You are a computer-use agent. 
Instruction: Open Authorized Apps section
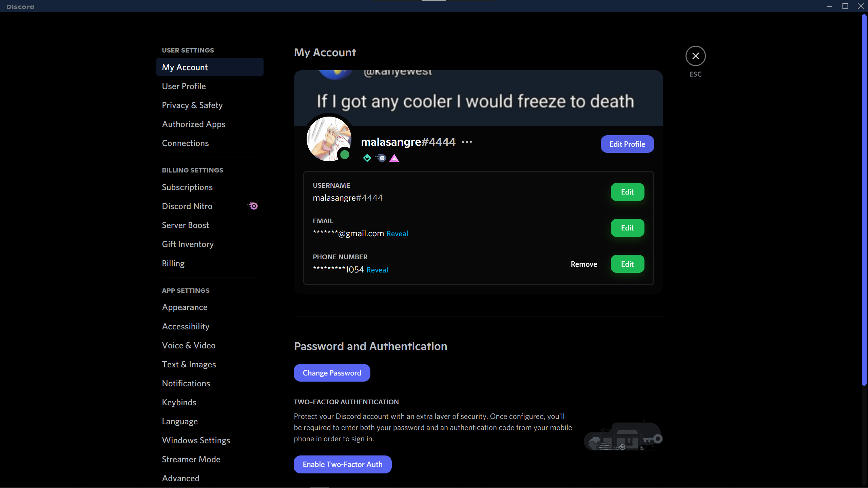pyautogui.click(x=210, y=124)
